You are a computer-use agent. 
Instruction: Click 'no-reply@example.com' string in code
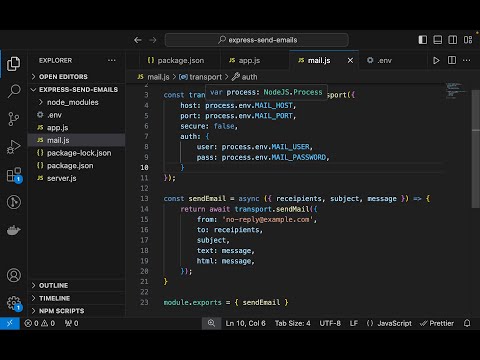click(269, 219)
